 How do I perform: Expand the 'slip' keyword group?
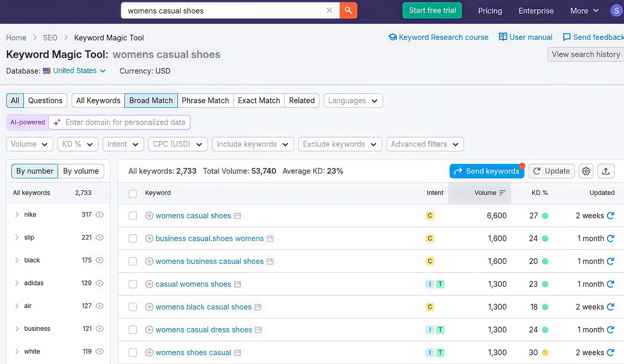click(x=17, y=237)
